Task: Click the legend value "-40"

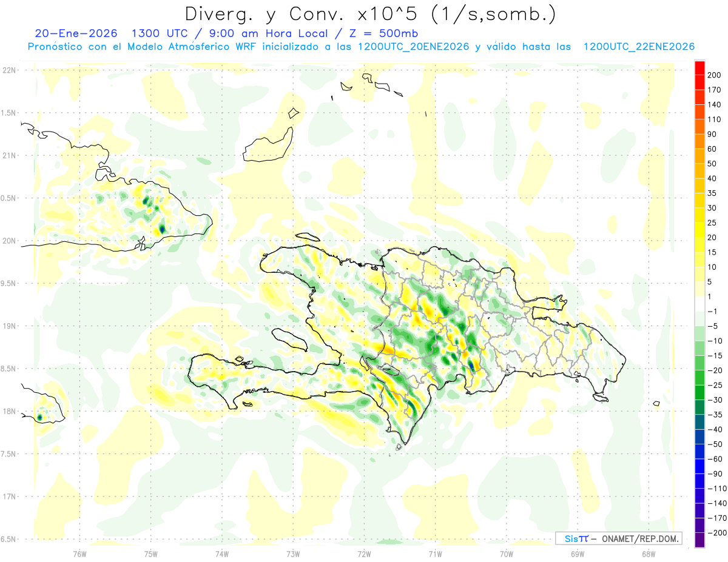Action: coord(715,430)
